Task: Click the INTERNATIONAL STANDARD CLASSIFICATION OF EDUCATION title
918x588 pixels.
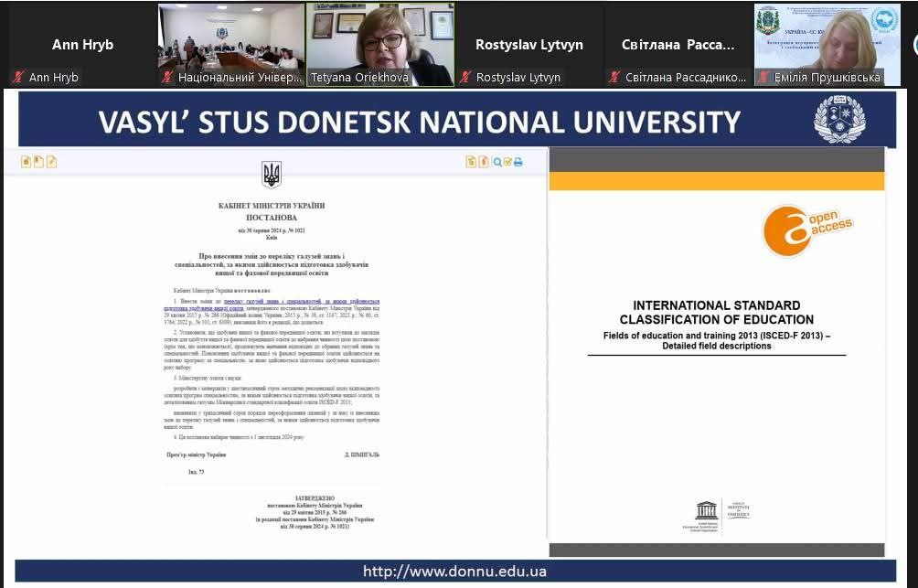Action: tap(717, 312)
